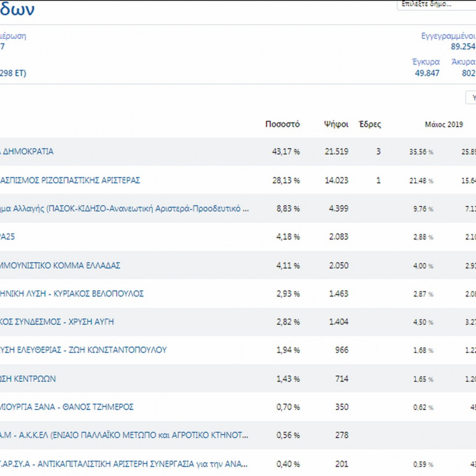Click the percentage 4,11 %
The width and height of the screenshot is (476, 476).
[x=288, y=266]
